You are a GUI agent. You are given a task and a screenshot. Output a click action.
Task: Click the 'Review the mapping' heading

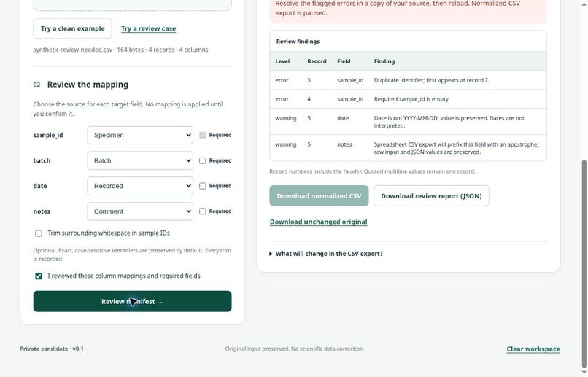click(x=88, y=85)
